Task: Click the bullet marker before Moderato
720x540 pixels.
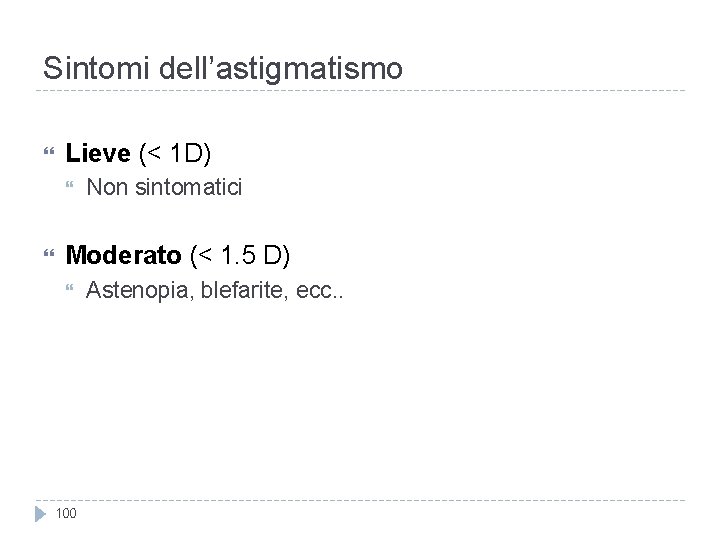Action: 47,257
